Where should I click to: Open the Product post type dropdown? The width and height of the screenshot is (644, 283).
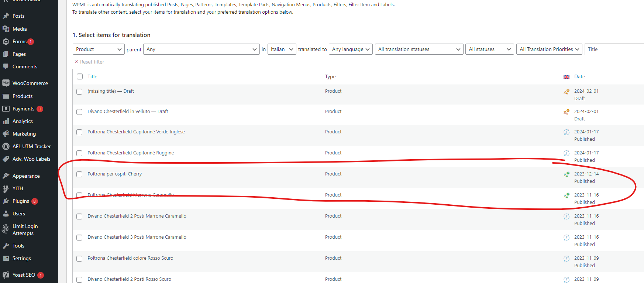tap(99, 49)
